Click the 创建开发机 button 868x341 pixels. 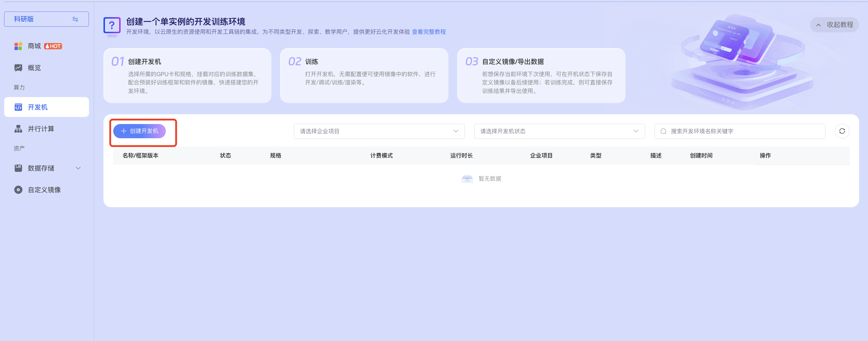140,131
